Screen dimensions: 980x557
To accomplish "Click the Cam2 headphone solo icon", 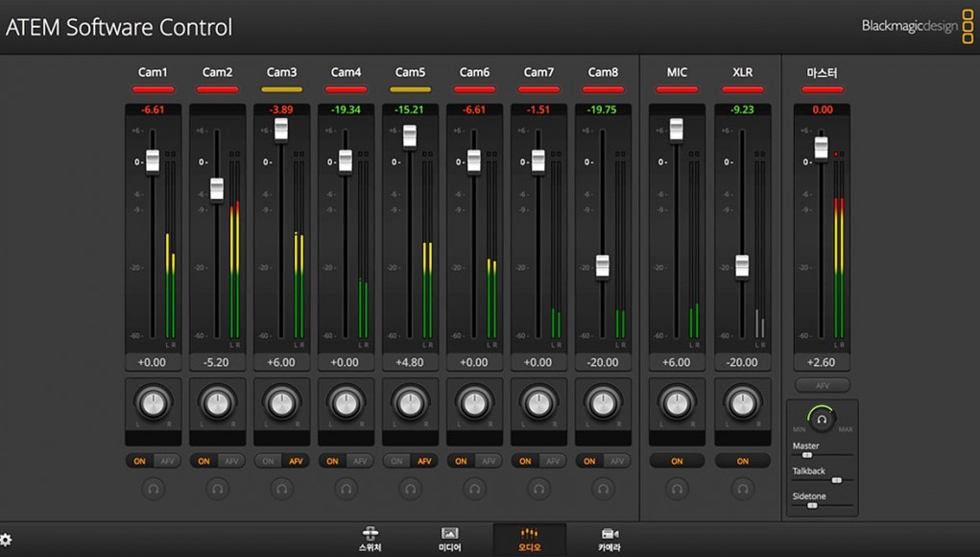I will point(218,488).
